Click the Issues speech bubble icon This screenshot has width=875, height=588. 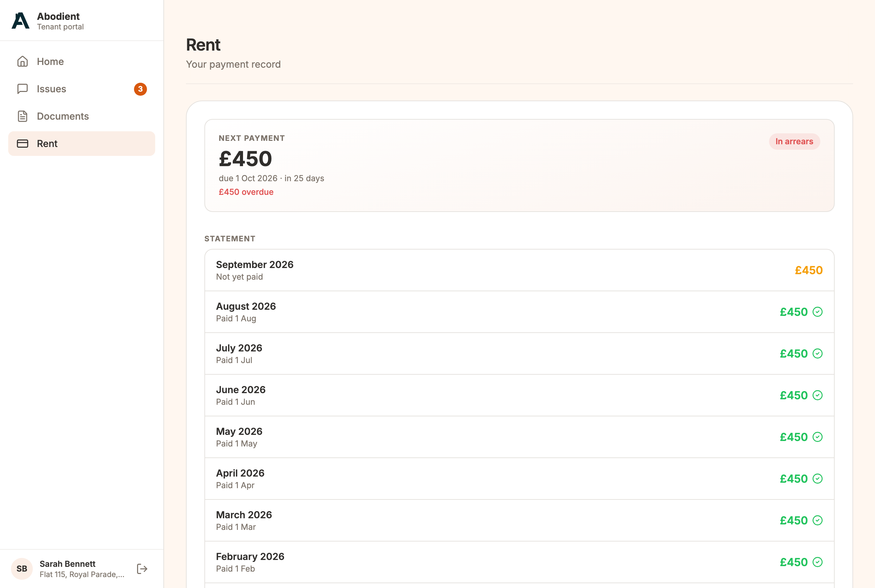pyautogui.click(x=23, y=89)
